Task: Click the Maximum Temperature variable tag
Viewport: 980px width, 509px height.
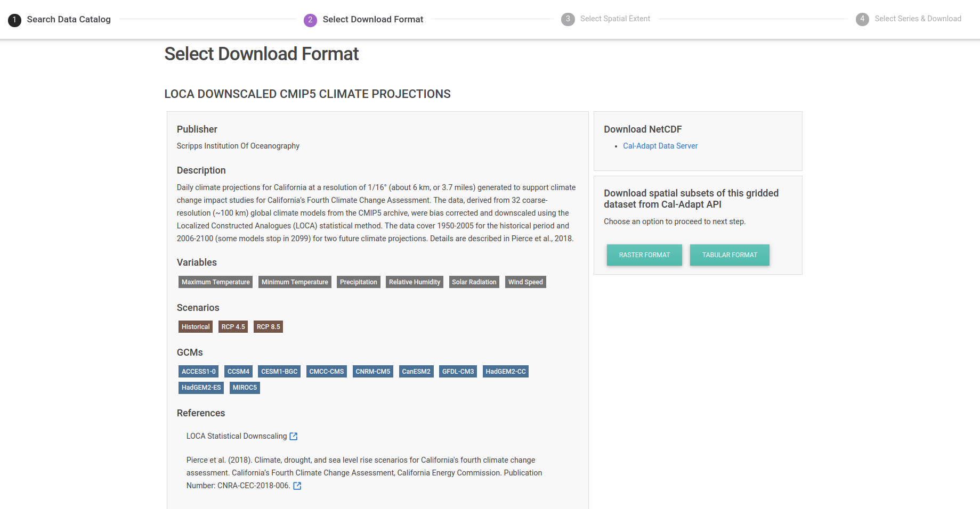Action: click(215, 282)
